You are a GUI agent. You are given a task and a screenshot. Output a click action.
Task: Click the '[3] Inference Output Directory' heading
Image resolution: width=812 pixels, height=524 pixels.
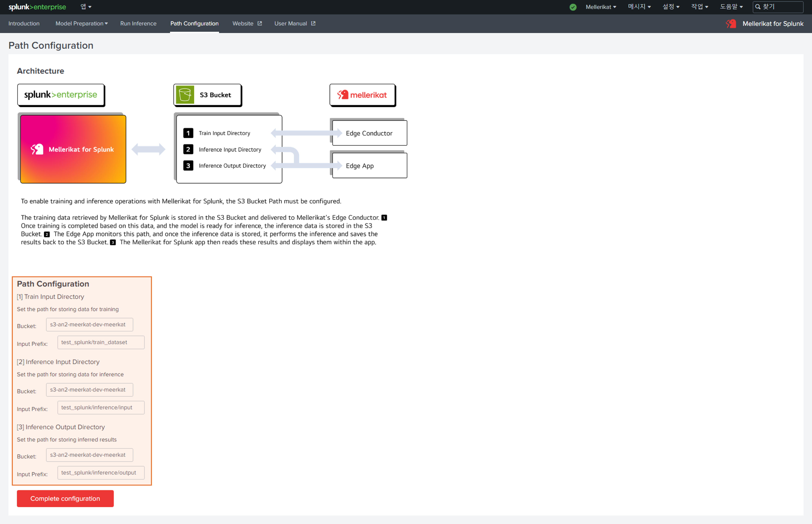coord(61,427)
